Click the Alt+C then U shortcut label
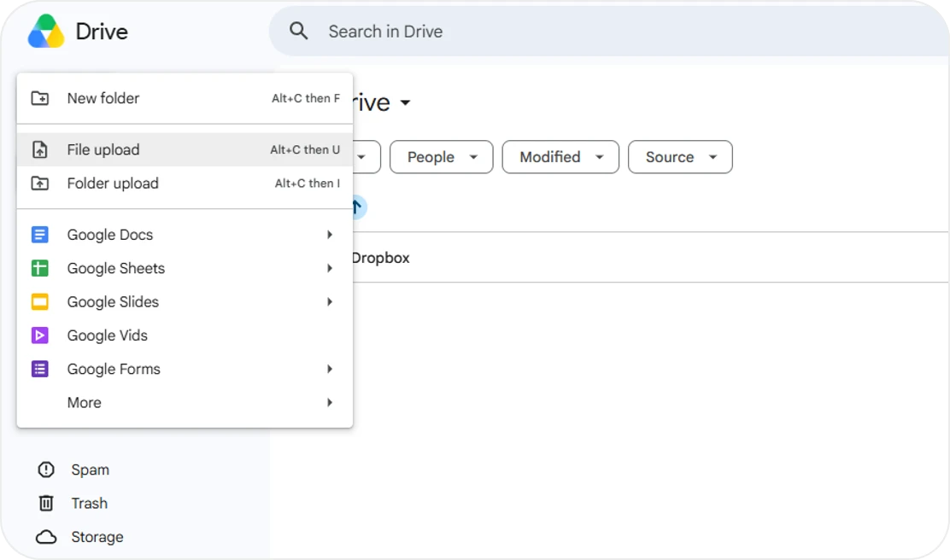The height and width of the screenshot is (560, 950). click(x=305, y=149)
